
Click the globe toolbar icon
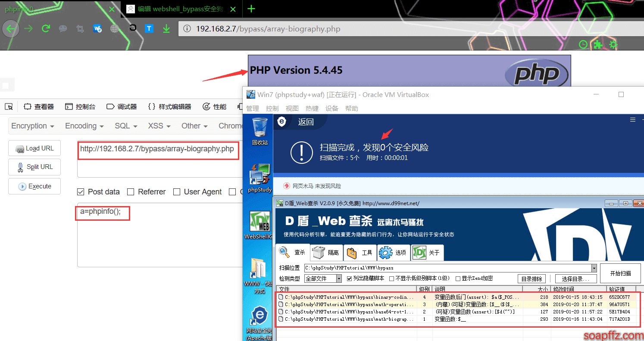(x=114, y=28)
